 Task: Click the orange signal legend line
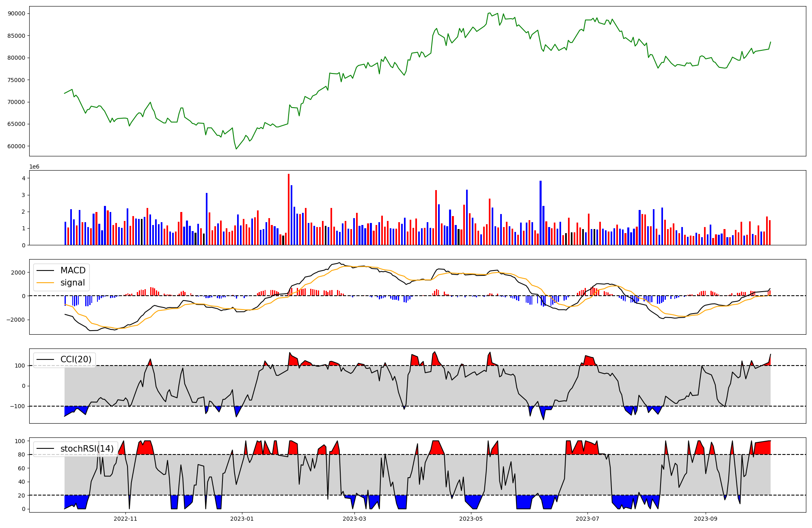pos(45,283)
